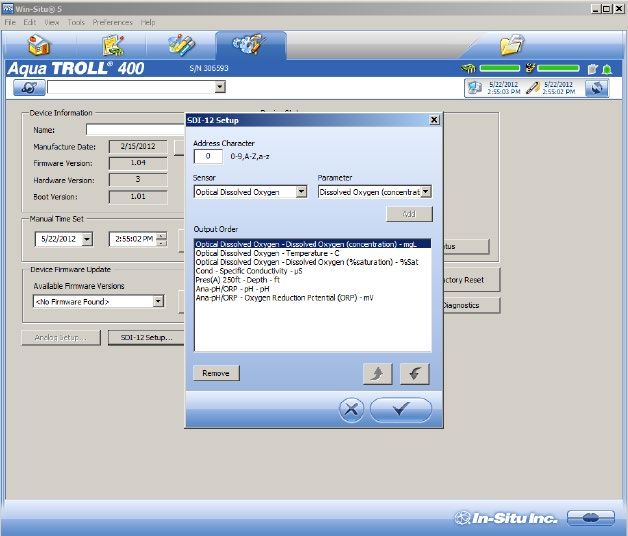Select Oxygen Reduction Potential ORP row
The image size is (628, 536).
pyautogui.click(x=313, y=298)
